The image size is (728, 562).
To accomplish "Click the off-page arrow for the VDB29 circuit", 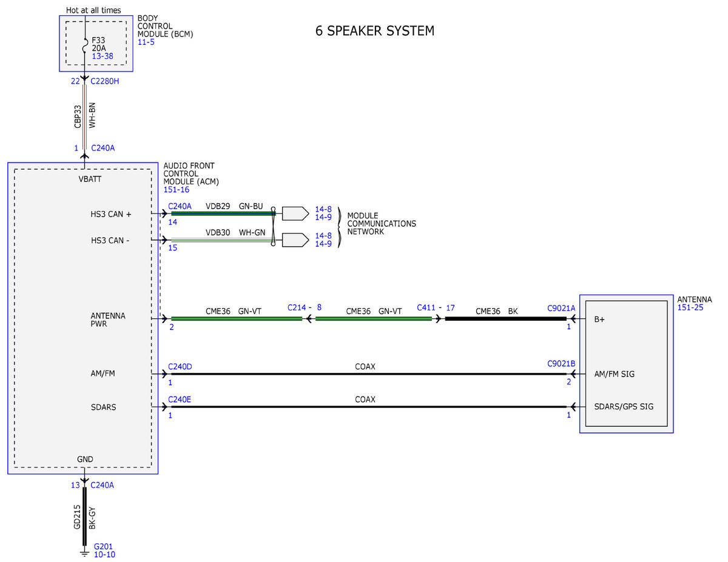I will pos(295,213).
